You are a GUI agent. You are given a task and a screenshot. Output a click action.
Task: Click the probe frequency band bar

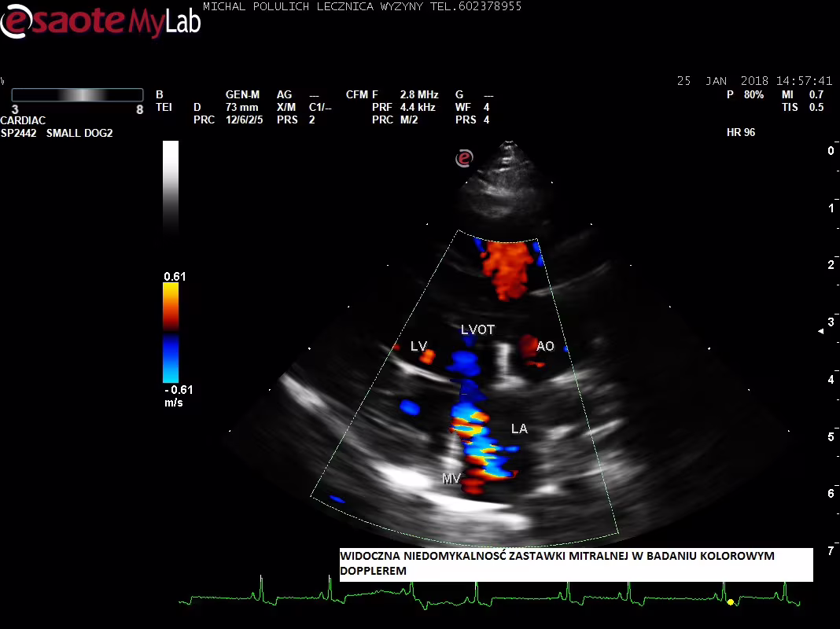coord(77,95)
